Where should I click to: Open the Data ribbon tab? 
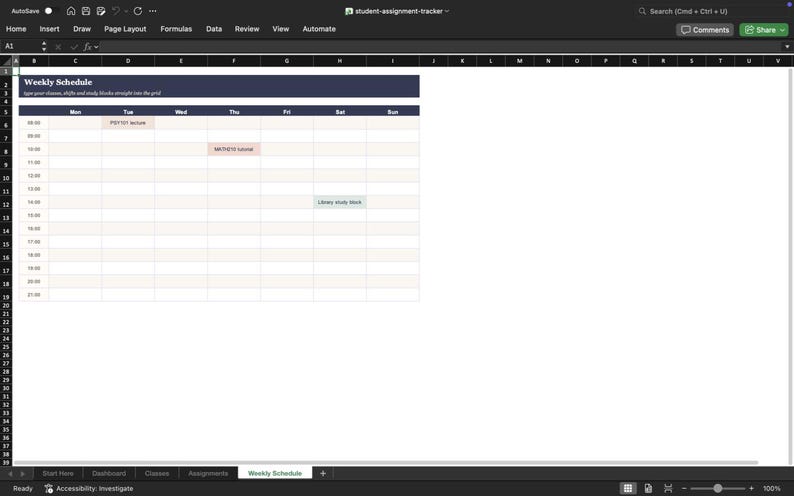[x=214, y=29]
